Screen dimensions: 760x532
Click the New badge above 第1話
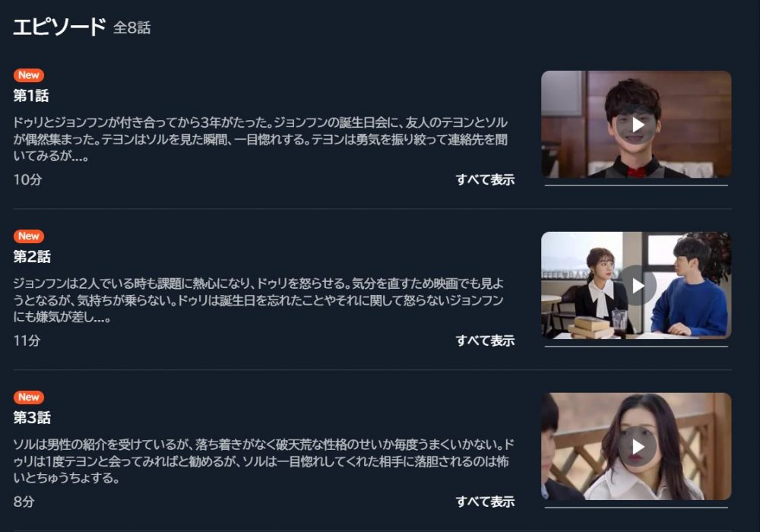tap(29, 75)
